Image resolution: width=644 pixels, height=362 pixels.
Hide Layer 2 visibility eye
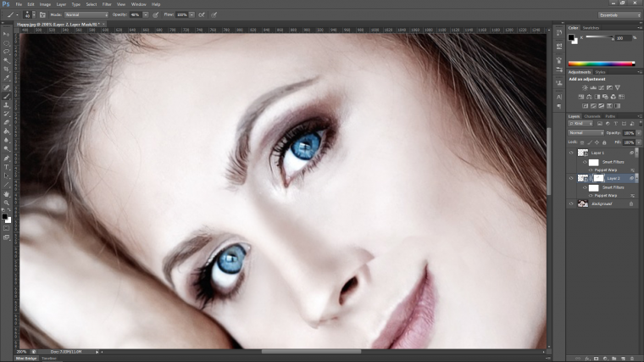pos(571,178)
